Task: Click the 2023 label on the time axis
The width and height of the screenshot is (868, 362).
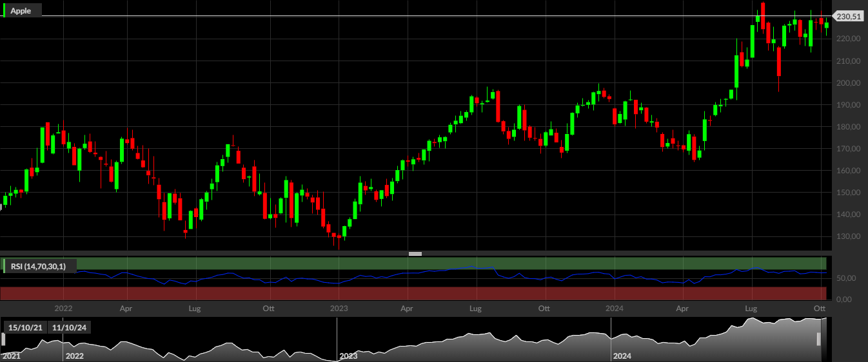Action: (x=339, y=309)
